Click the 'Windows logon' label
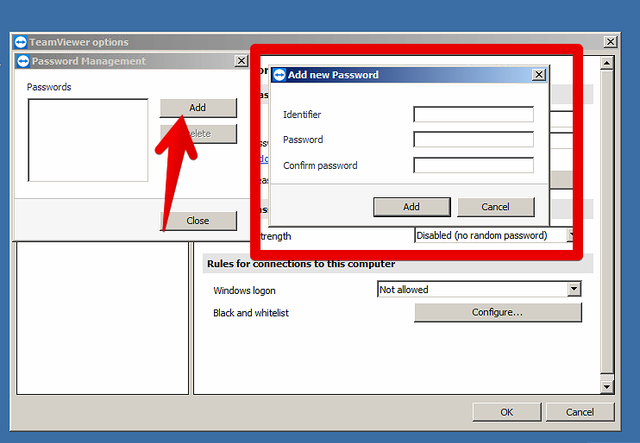The width and height of the screenshot is (640, 443). (x=244, y=291)
